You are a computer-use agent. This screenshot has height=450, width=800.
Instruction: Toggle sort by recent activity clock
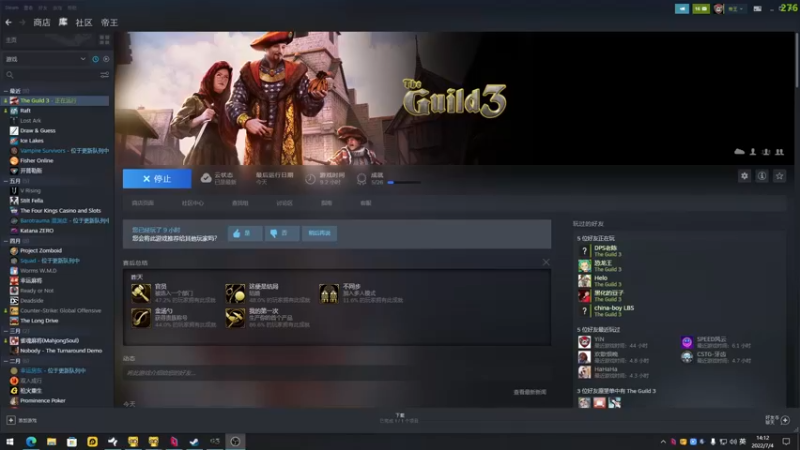pos(95,59)
